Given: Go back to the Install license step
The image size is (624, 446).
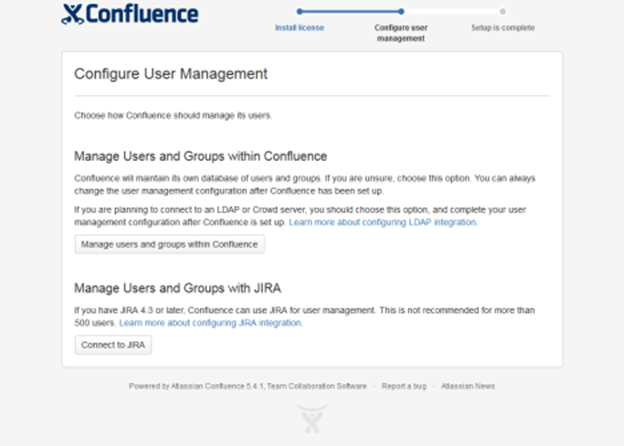Looking at the screenshot, I should click(300, 28).
